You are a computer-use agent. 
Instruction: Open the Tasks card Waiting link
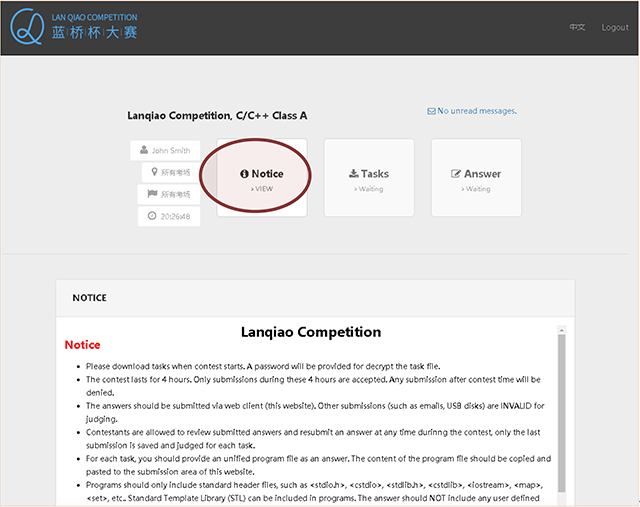pyautogui.click(x=369, y=188)
